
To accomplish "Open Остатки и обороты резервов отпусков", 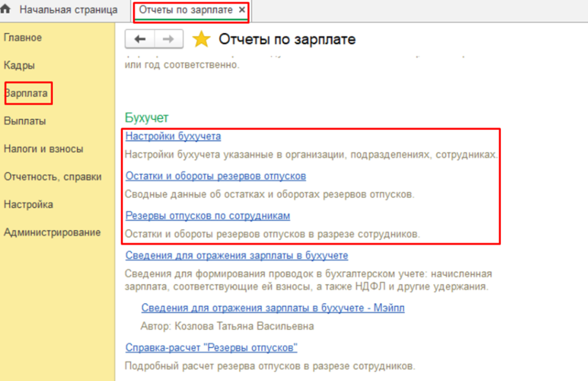I will point(215,176).
